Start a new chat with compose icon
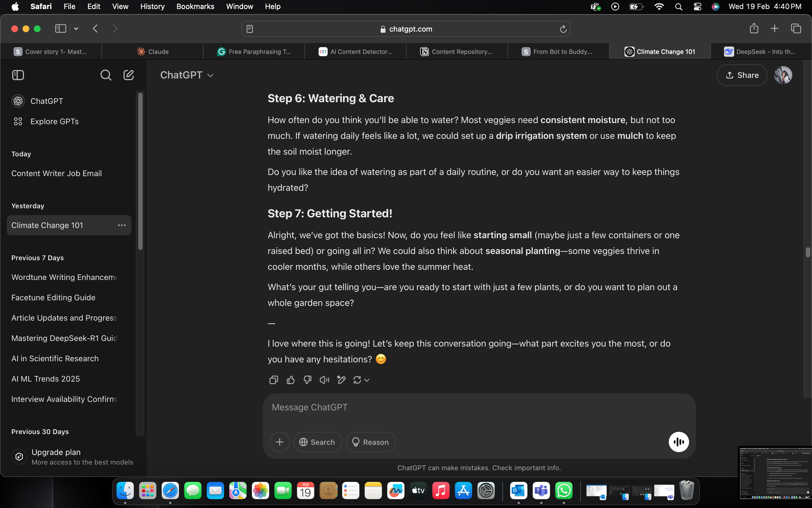 (129, 75)
